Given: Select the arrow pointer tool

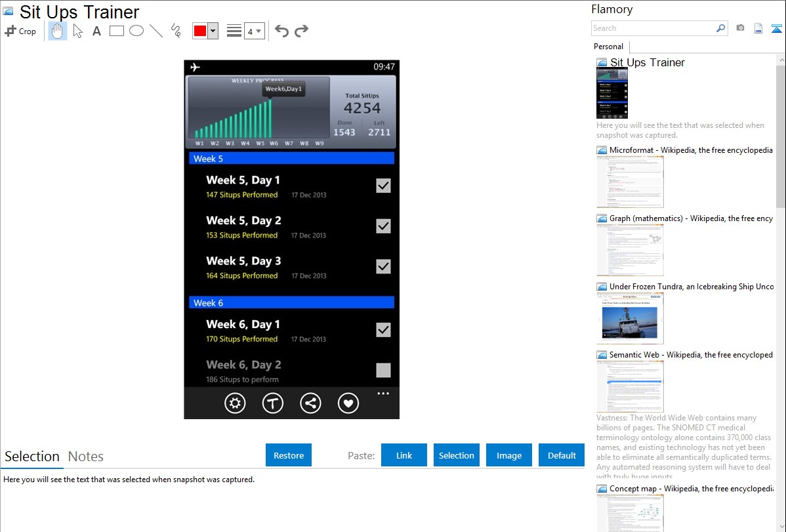Looking at the screenshot, I should 77,31.
